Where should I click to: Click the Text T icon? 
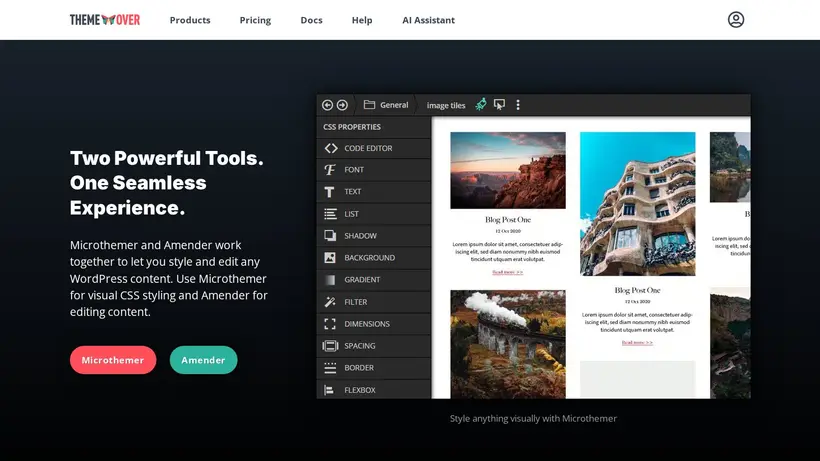[329, 192]
